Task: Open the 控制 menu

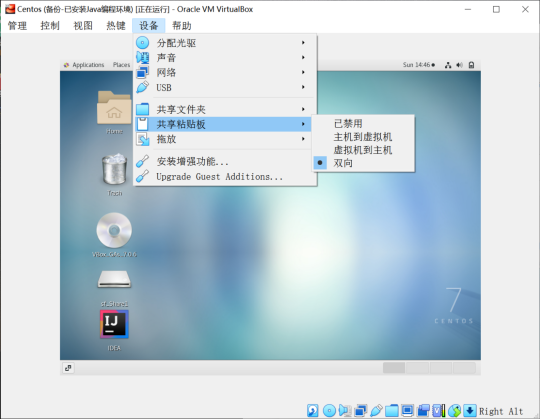Action: pos(50,25)
